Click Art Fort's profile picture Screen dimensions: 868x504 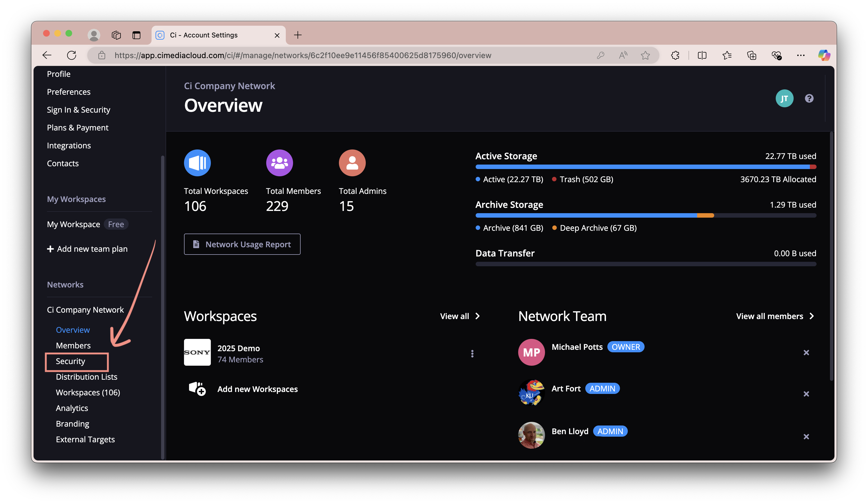click(532, 393)
